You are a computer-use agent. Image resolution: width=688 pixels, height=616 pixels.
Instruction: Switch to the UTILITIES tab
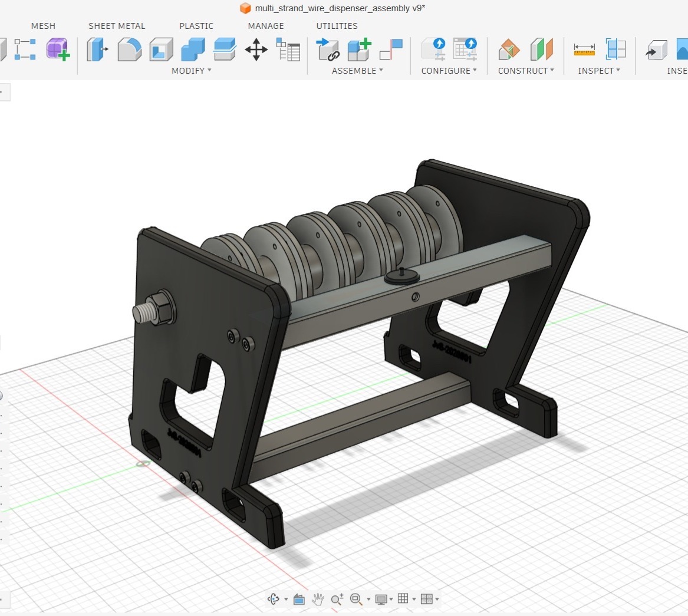click(337, 26)
